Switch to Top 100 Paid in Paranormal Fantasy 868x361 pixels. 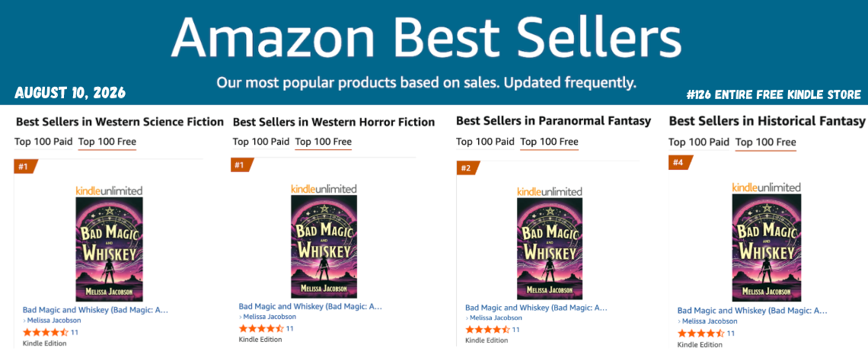(485, 142)
